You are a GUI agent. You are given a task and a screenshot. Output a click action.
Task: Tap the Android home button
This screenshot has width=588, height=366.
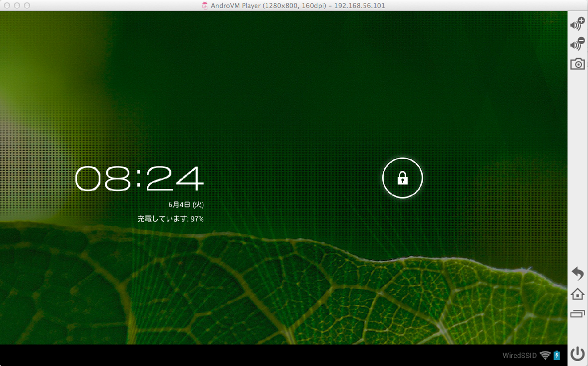coord(578,294)
